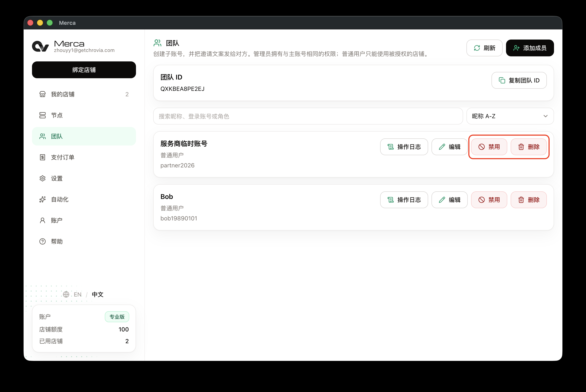This screenshot has height=392, width=586.
Task: Select 团队 in the sidebar menu
Action: [84, 136]
